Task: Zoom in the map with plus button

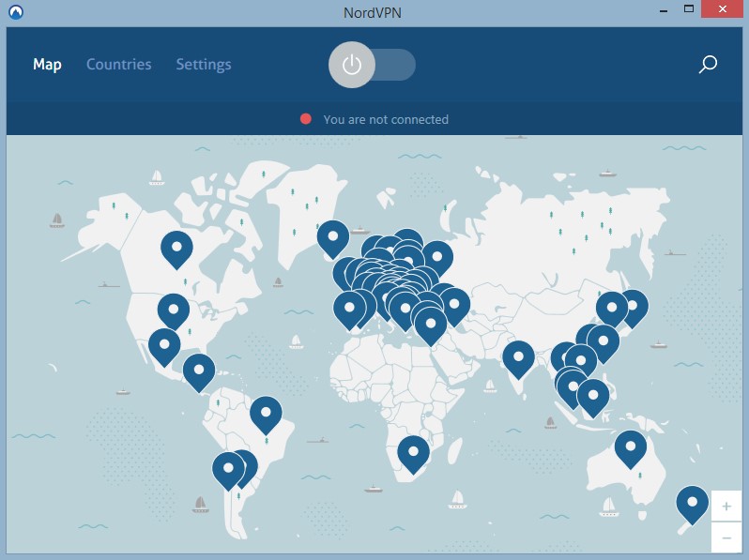Action: click(726, 506)
